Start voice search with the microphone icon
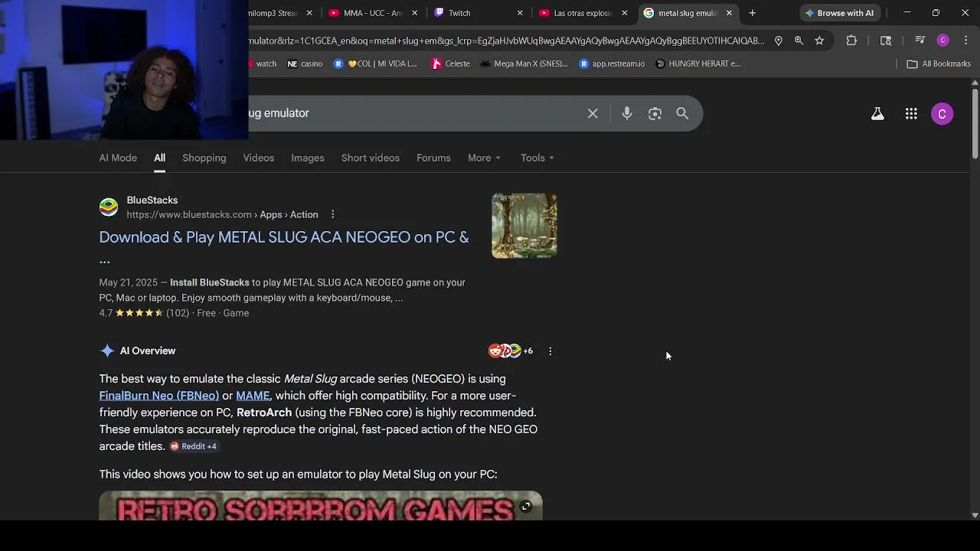The height and width of the screenshot is (551, 980). (627, 113)
